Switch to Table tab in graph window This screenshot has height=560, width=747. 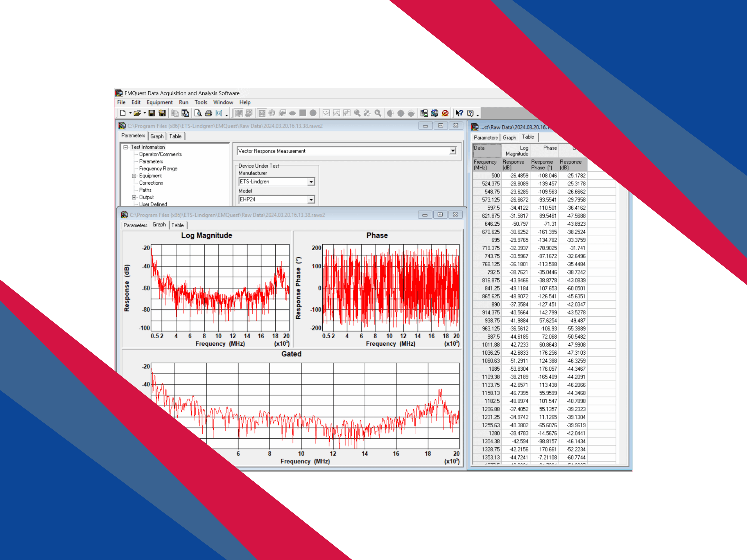178,225
